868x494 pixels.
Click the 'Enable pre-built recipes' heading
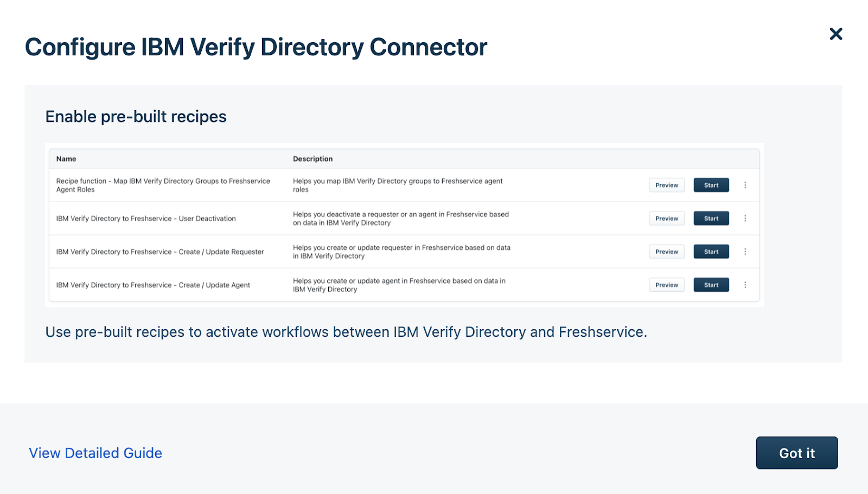coord(136,117)
